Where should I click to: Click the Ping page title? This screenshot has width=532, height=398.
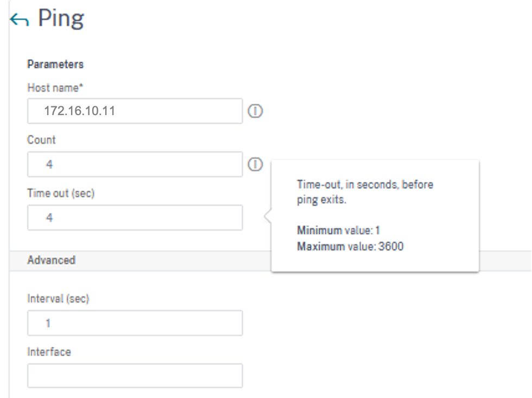[61, 19]
